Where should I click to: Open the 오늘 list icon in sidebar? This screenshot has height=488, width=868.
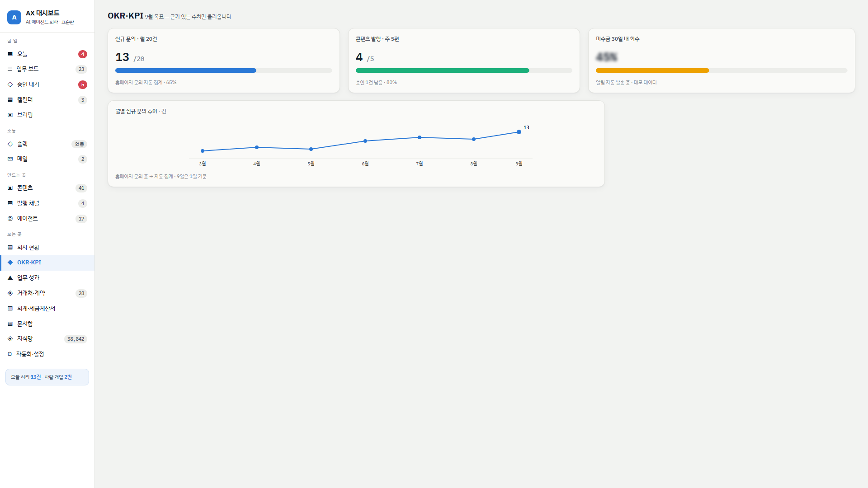tap(10, 54)
